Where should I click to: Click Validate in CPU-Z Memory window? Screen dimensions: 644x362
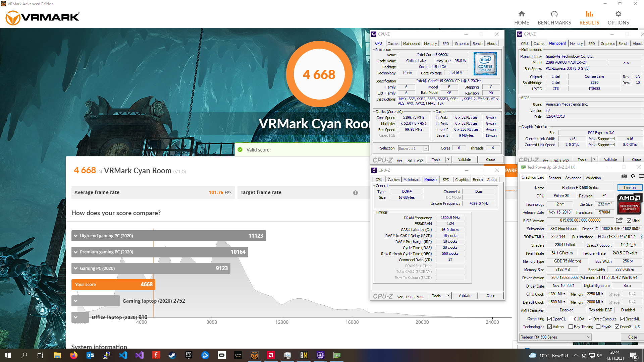[x=465, y=296]
